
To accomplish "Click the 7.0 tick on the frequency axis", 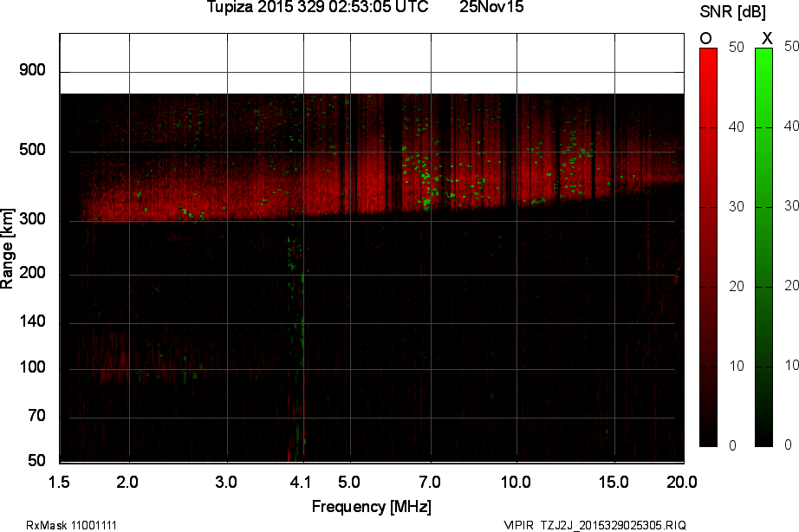I will pos(430,480).
